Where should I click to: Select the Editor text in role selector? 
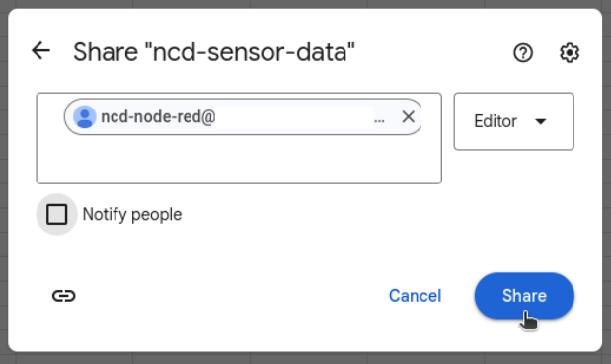(x=496, y=121)
